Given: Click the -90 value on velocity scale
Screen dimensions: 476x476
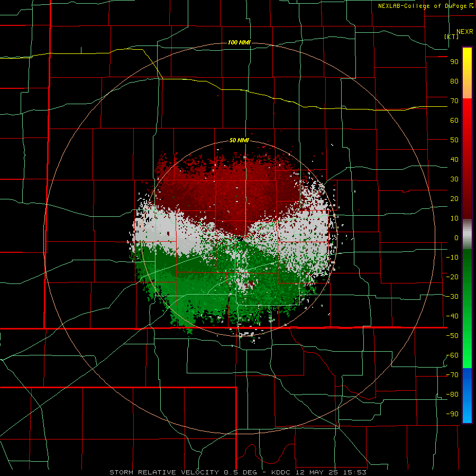Looking at the screenshot, I should [x=452, y=414].
